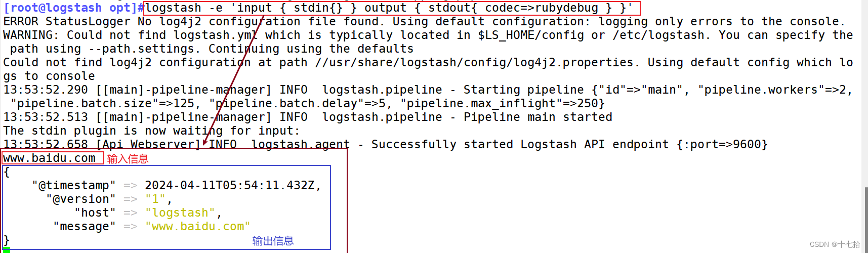Click the yellow "www.baidu.com" message value
This screenshot has width=868, height=253.
[x=197, y=227]
